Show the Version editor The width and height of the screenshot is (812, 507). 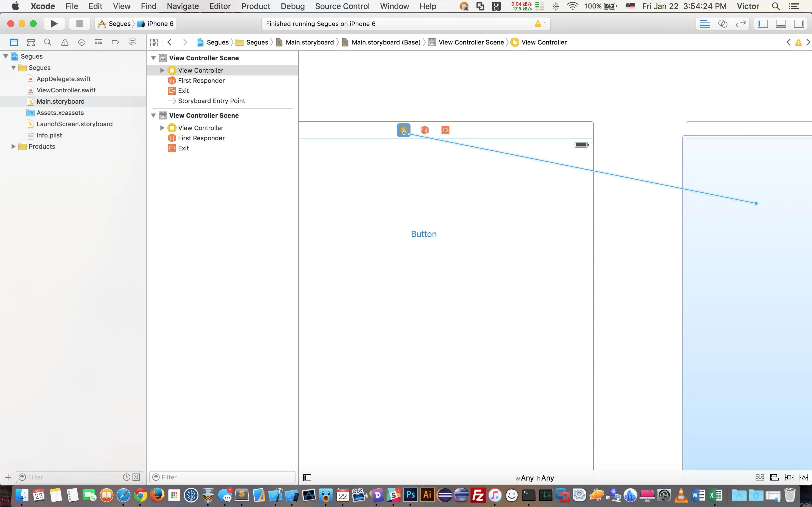click(741, 23)
